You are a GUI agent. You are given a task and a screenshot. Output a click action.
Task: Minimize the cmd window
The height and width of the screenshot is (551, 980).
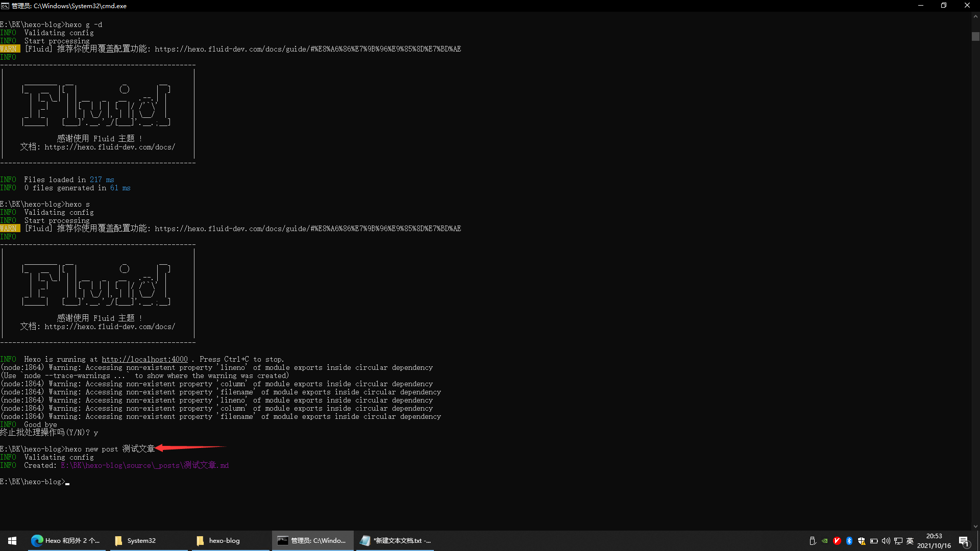pyautogui.click(x=921, y=6)
